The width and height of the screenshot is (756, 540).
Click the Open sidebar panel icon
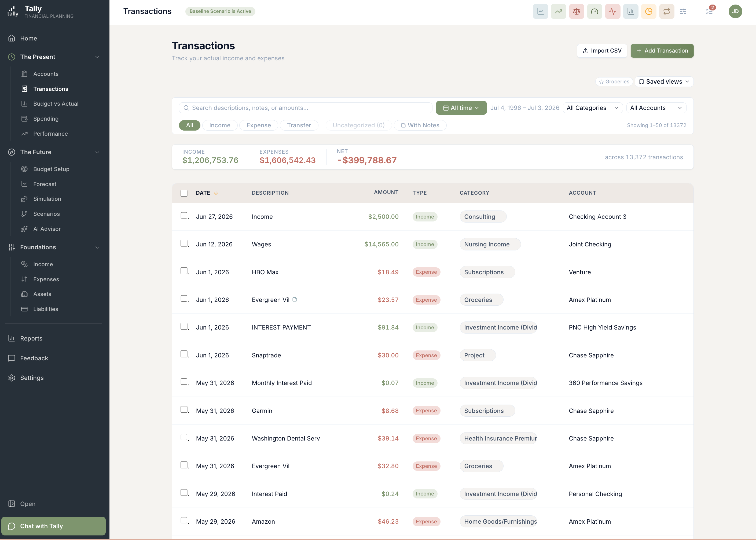pos(12,504)
